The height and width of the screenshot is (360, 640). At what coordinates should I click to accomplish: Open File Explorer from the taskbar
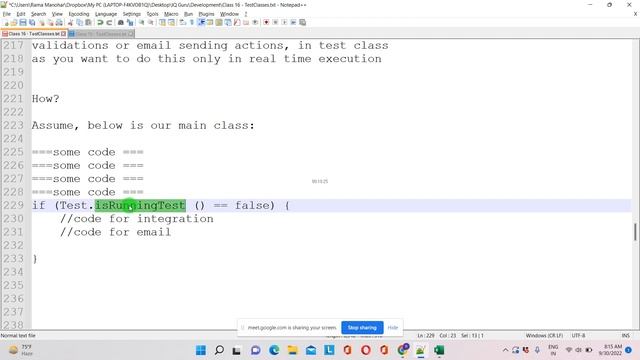pos(293,350)
